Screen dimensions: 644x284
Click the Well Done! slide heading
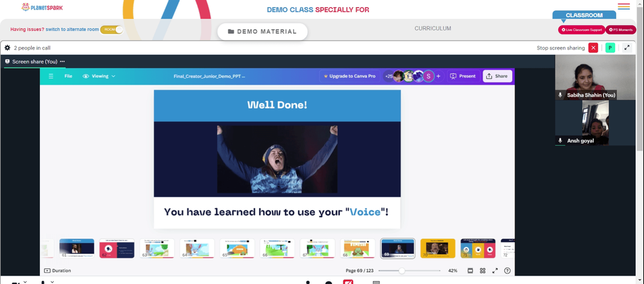click(277, 105)
